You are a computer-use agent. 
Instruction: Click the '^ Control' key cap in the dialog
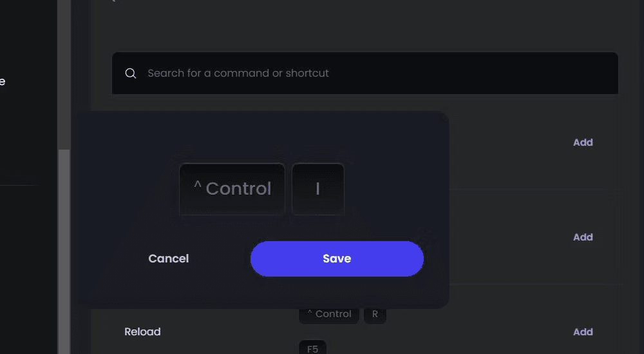232,189
